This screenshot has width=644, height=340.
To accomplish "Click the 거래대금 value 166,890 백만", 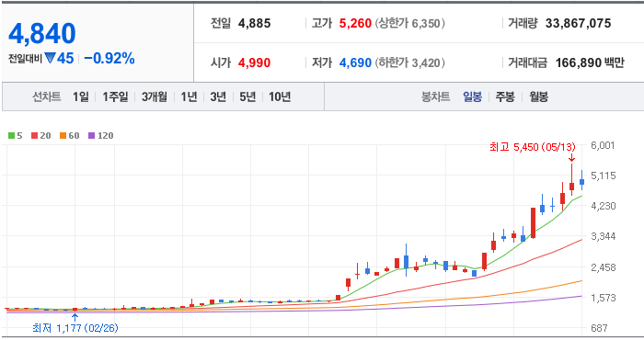I will click(x=590, y=62).
